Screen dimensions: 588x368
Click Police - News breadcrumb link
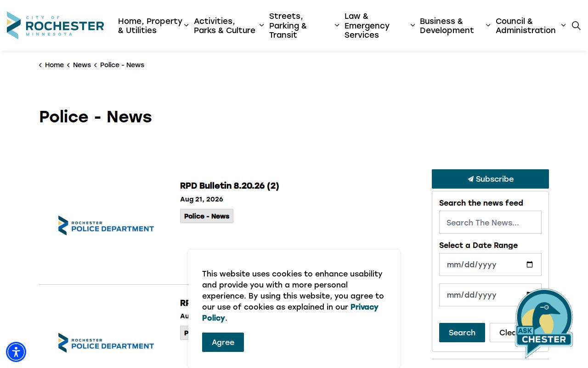click(x=122, y=65)
